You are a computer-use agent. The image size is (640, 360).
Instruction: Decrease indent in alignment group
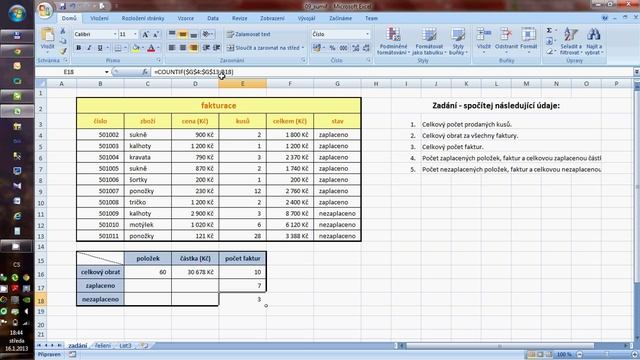(206, 48)
